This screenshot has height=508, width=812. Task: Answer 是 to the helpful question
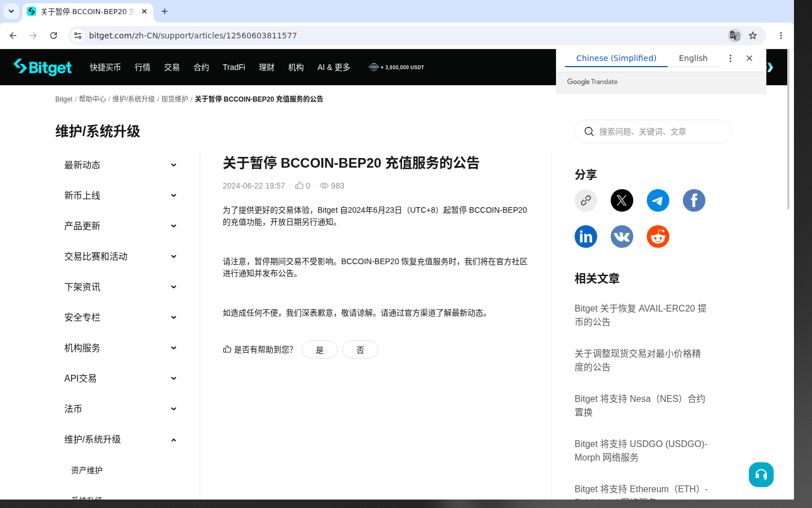pos(320,349)
